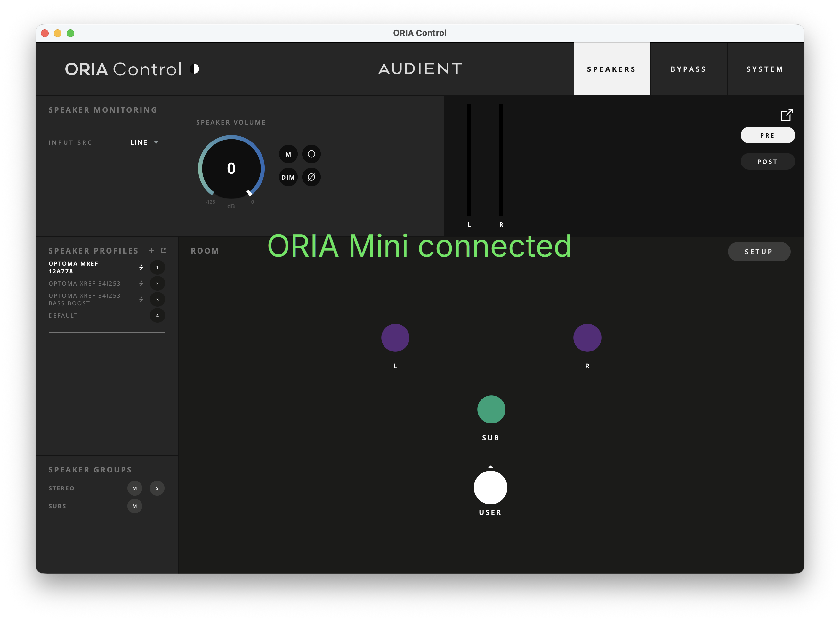Switch to the Bypass tab
840x621 pixels.
click(x=689, y=69)
